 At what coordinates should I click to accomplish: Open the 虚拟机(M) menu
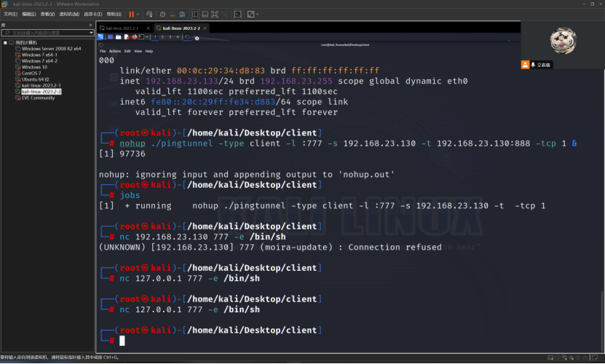(x=69, y=15)
